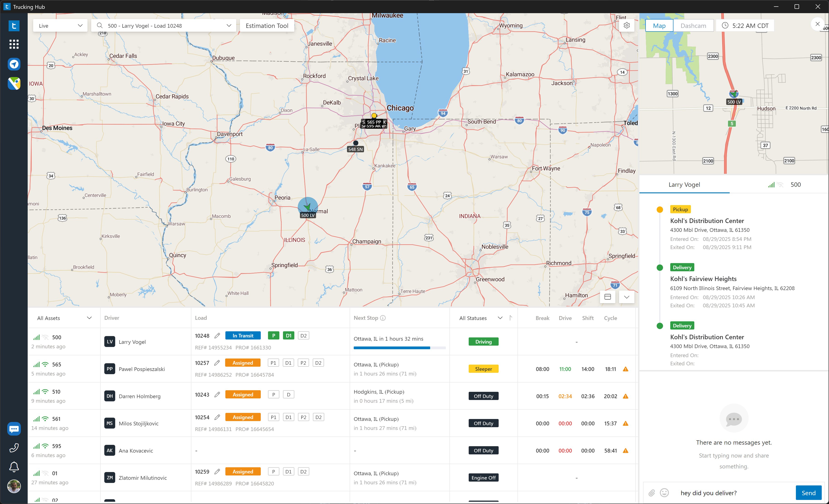This screenshot has width=829, height=504.
Task: Open the apps grid icon in sidebar
Action: pos(14,44)
